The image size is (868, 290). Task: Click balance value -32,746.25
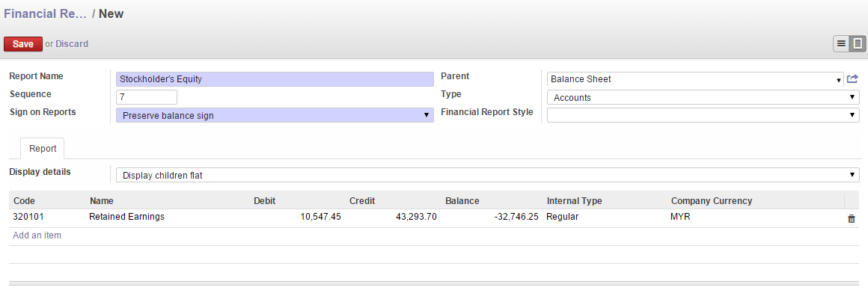click(x=516, y=217)
